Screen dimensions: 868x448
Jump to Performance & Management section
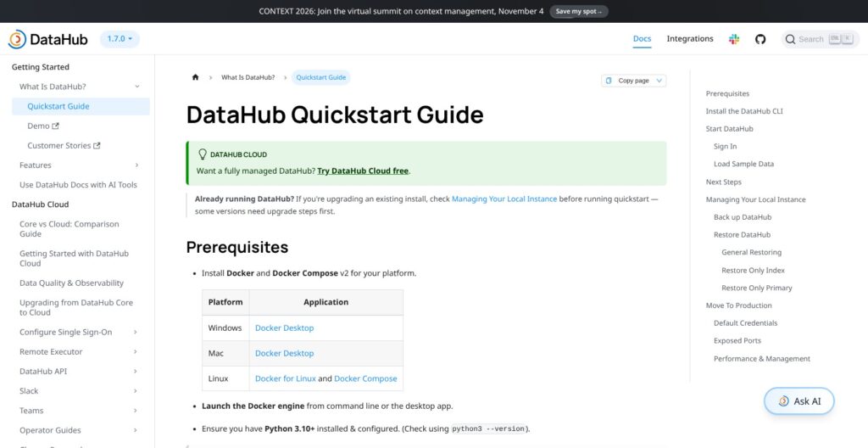pos(762,359)
